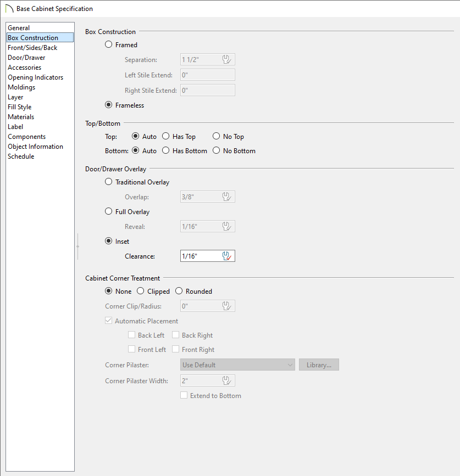
Task: Check the Front Right checkbox
Action: click(175, 349)
